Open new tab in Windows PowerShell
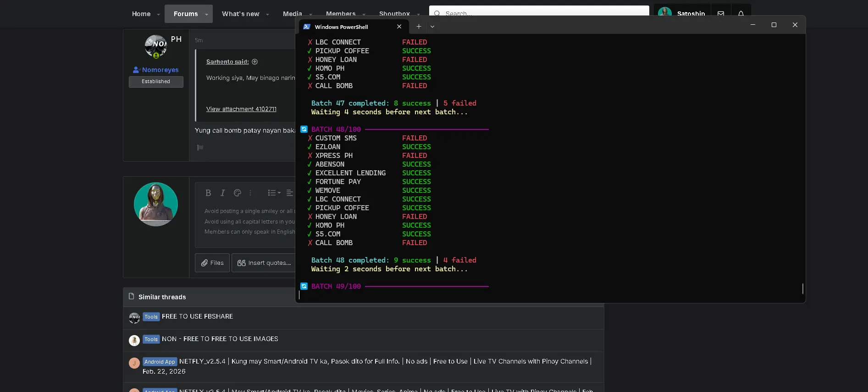Image resolution: width=868 pixels, height=392 pixels. 419,27
